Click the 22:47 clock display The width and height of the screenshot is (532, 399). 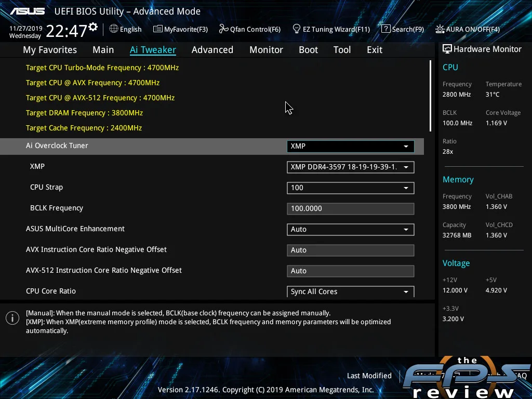tap(66, 31)
